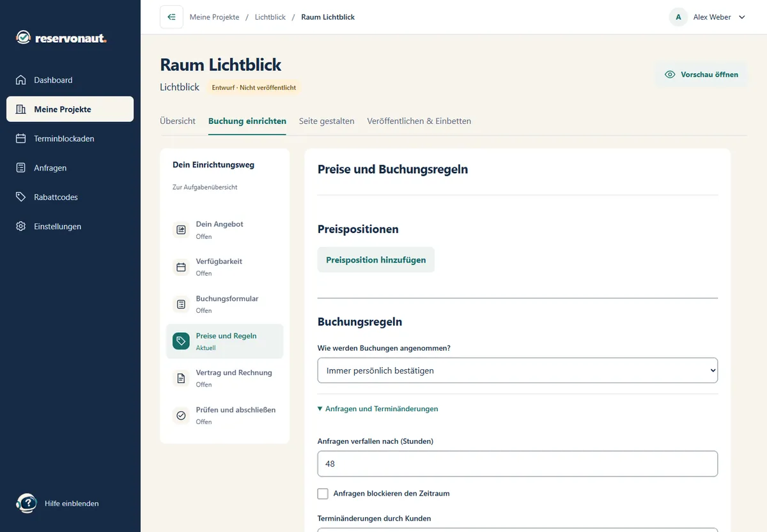
Task: Click the Rabattcodes tag icon
Action: pos(21,197)
